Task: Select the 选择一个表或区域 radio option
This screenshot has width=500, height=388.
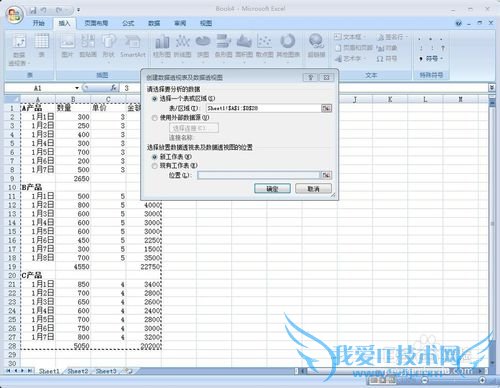Action: pyautogui.click(x=154, y=99)
